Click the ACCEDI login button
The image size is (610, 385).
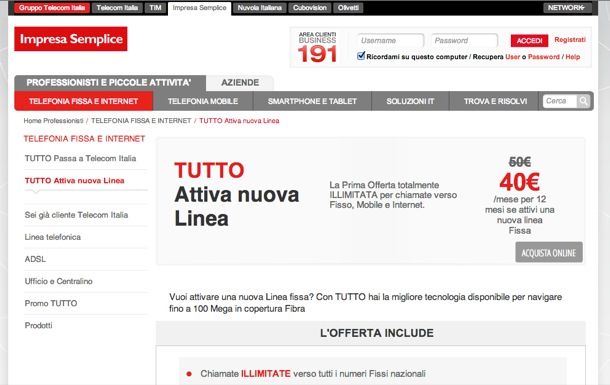[x=529, y=40]
